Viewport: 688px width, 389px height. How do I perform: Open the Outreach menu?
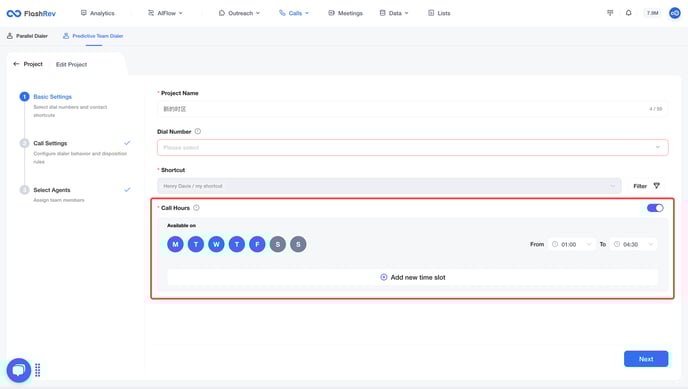pos(239,13)
